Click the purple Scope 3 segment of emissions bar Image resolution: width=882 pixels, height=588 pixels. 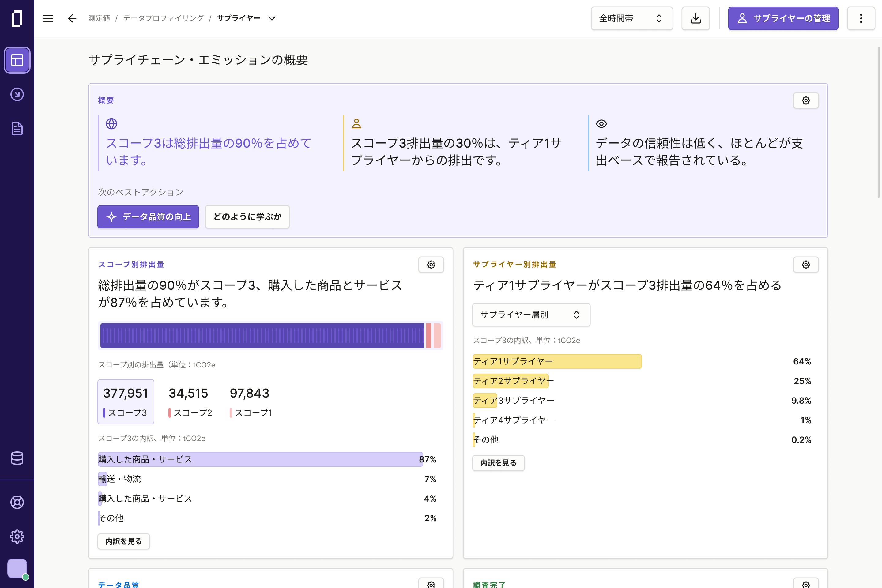262,336
